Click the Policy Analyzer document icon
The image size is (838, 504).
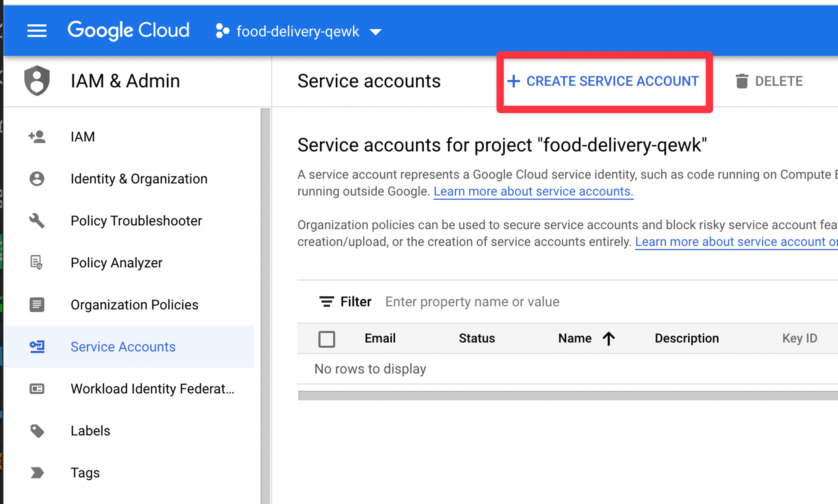(37, 263)
